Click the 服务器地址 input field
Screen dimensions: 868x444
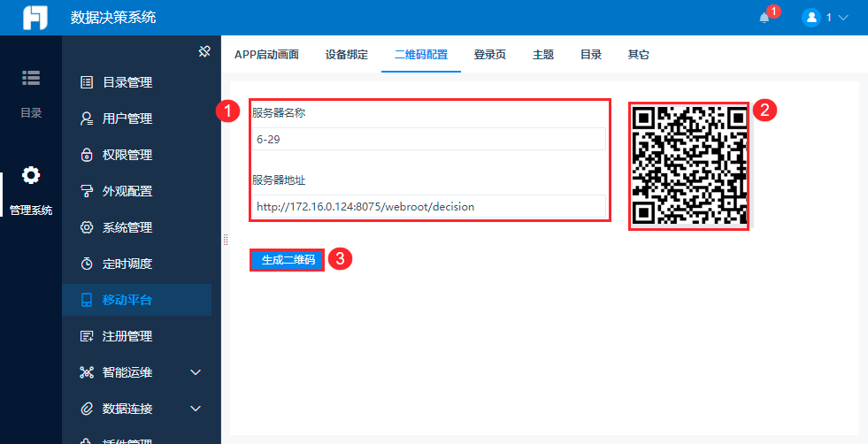click(429, 206)
